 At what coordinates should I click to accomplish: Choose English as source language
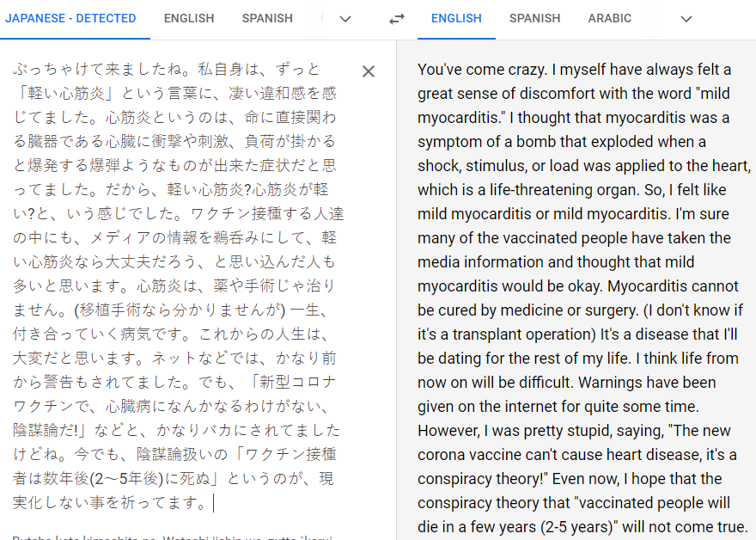(x=189, y=18)
